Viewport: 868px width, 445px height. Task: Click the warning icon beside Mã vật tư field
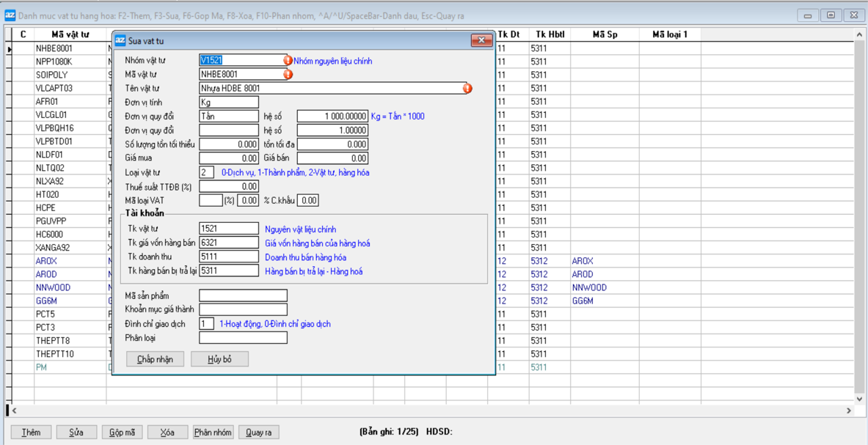[288, 74]
